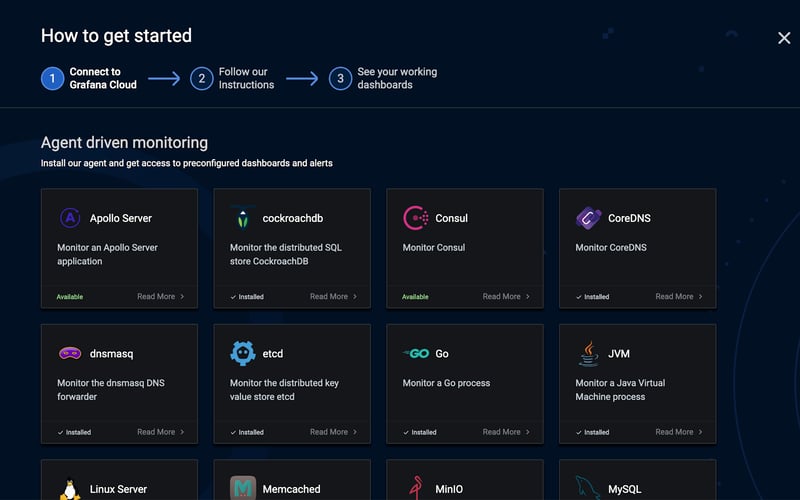Click the JVM card title
Image resolution: width=800 pixels, height=500 pixels.
(618, 354)
